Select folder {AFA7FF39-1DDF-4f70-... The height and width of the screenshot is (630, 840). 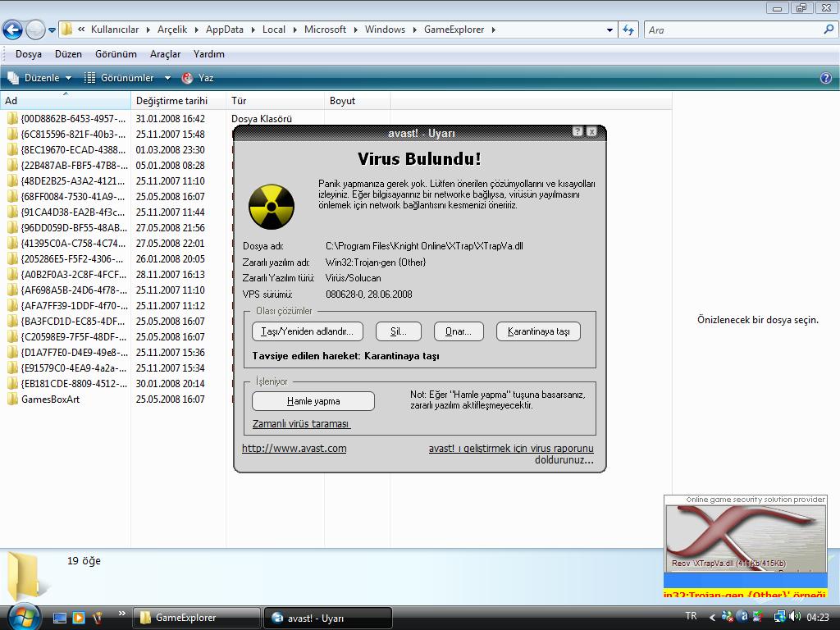(67, 306)
